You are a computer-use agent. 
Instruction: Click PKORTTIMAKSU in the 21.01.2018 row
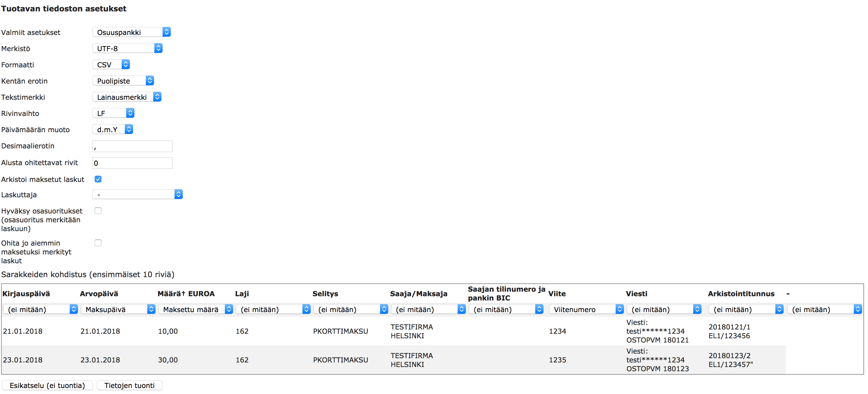tap(340, 331)
